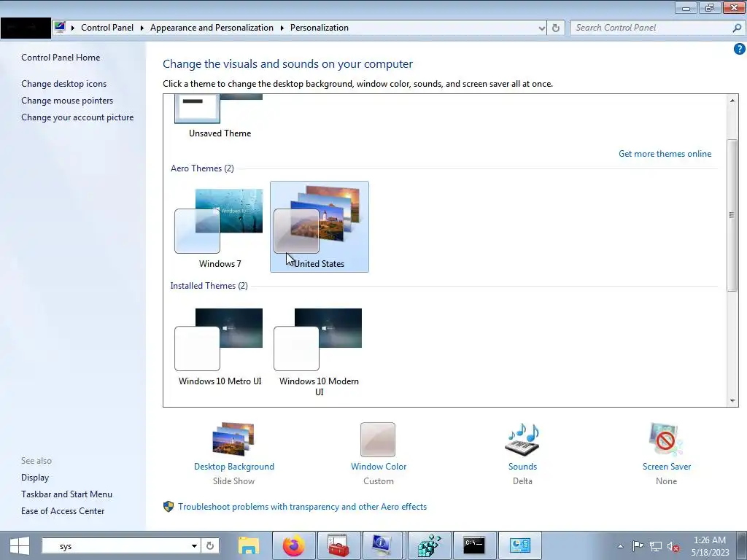Click the Control Panel breadcrumb
The height and width of the screenshot is (560, 747).
[x=107, y=28]
